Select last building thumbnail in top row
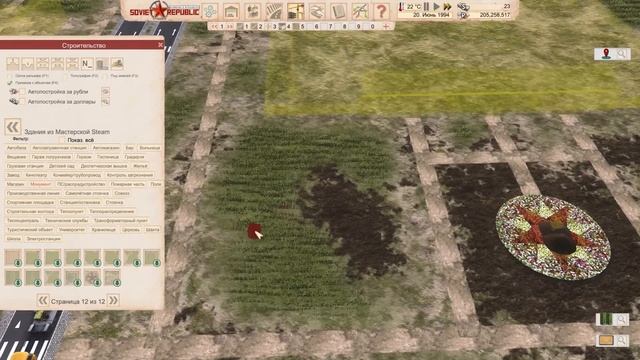 point(152,258)
